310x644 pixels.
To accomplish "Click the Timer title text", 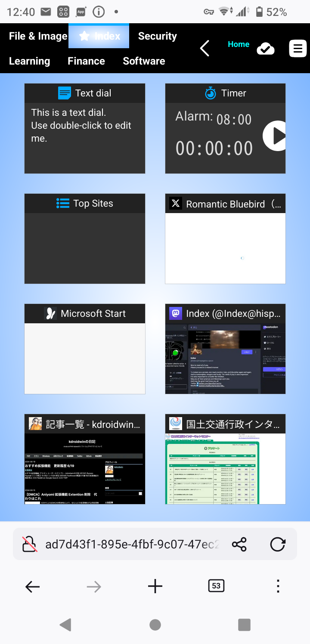I will point(234,93).
